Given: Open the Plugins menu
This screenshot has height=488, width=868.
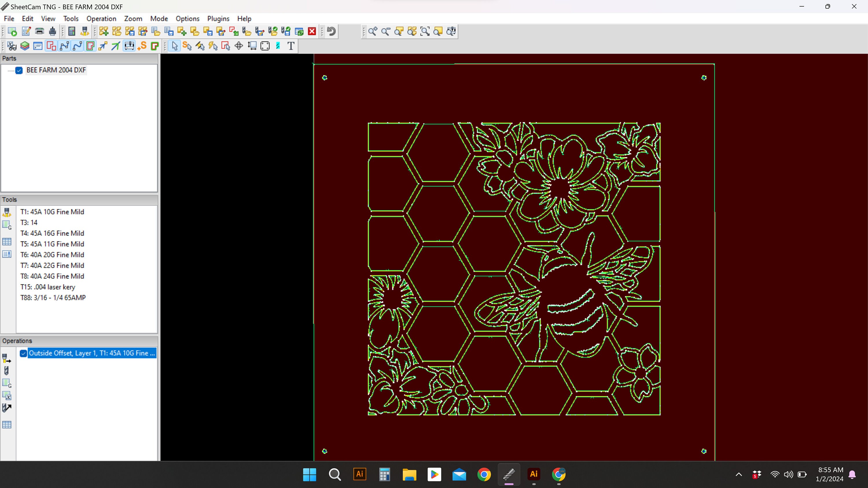Looking at the screenshot, I should [x=218, y=19].
